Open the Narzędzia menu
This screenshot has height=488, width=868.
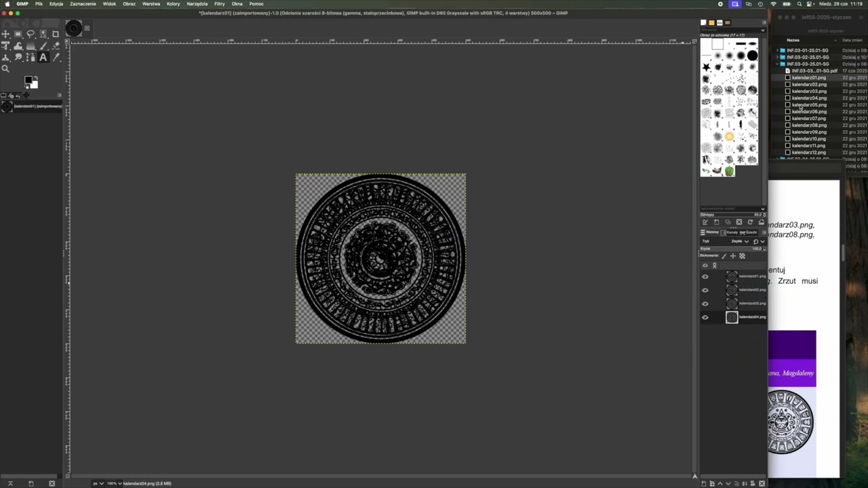197,3
